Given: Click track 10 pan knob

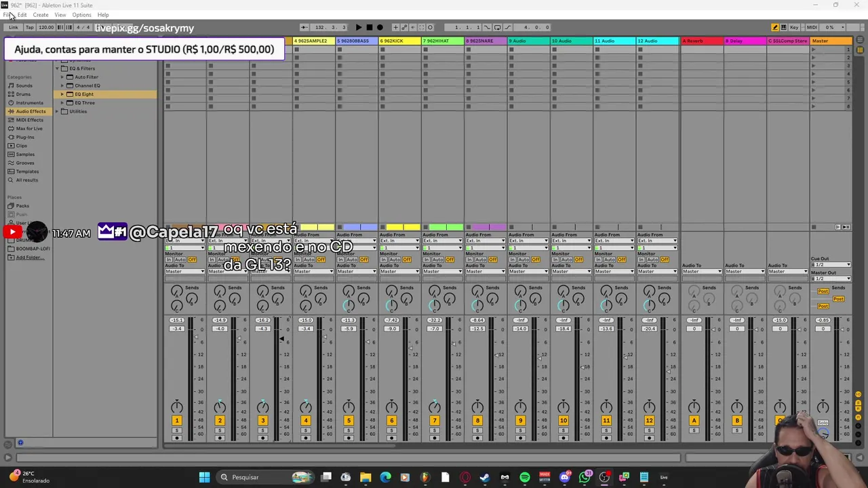Looking at the screenshot, I should tap(563, 407).
